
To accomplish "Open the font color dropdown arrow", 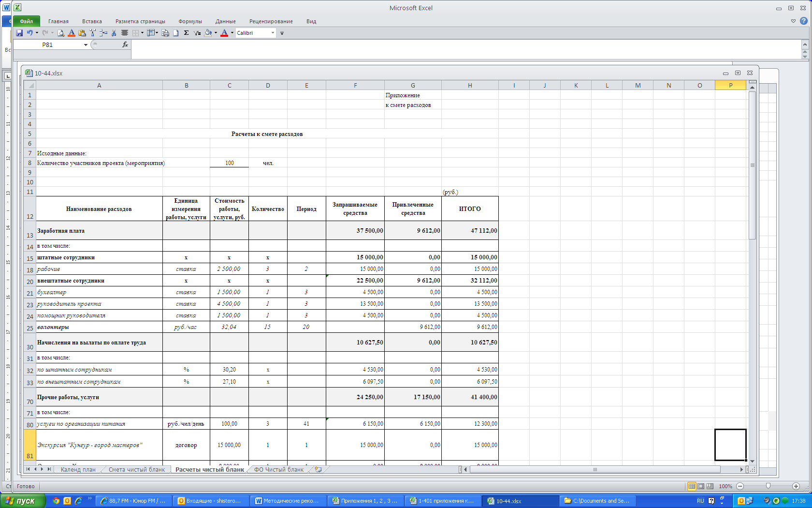I will 232,33.
